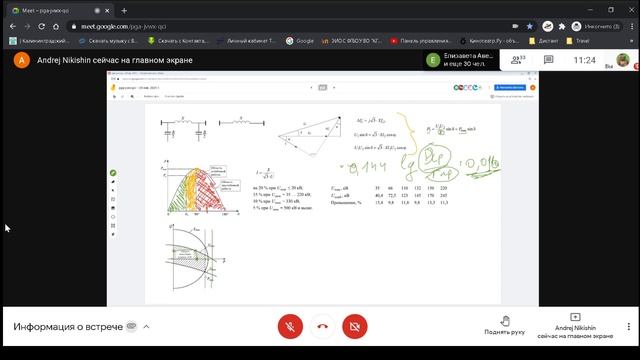This screenshot has height=360, width=640.
Task: Open 'Панель управления' YouTube bookmark
Action: [420, 41]
